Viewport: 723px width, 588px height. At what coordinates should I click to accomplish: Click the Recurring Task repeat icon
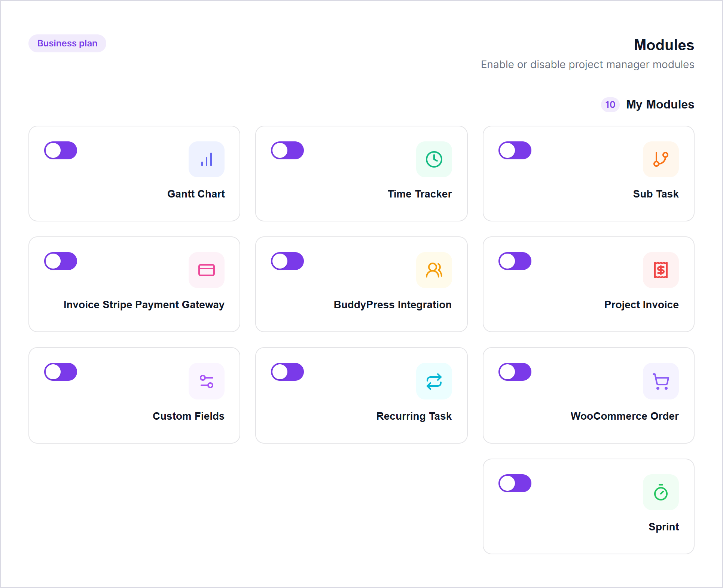434,381
